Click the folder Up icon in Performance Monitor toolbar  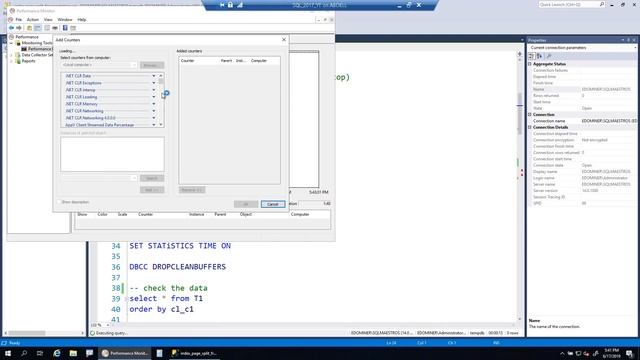pos(29,28)
